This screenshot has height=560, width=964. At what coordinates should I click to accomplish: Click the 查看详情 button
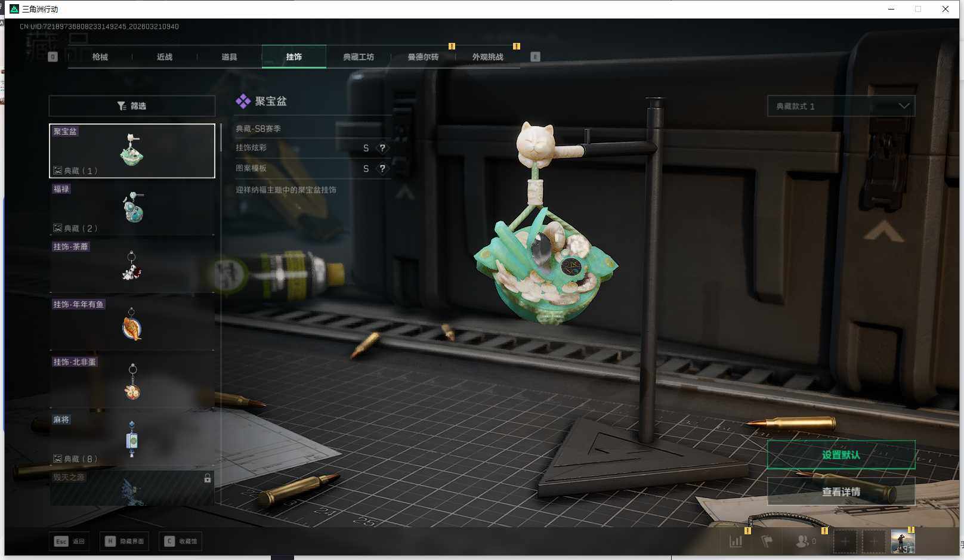tap(841, 492)
